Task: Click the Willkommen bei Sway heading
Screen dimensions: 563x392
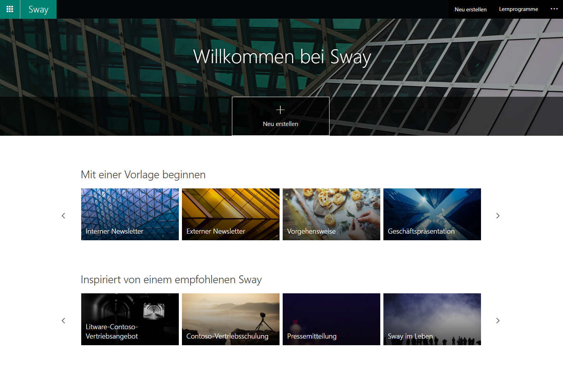Action: coord(282,57)
